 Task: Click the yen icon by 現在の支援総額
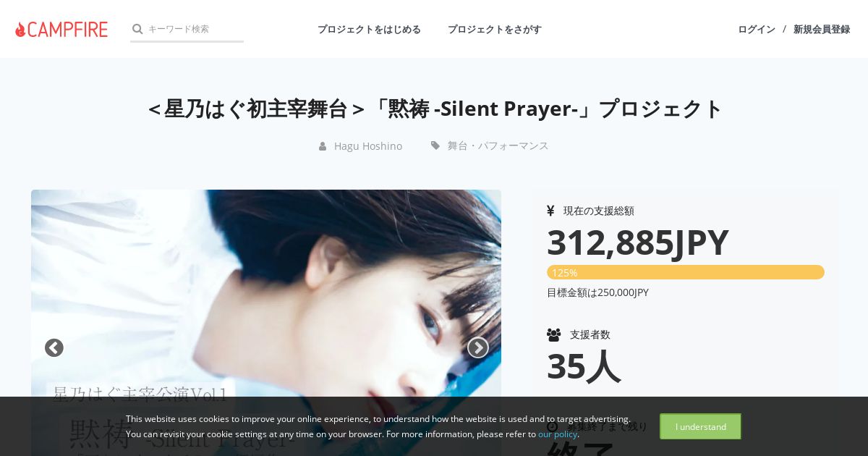pos(550,211)
